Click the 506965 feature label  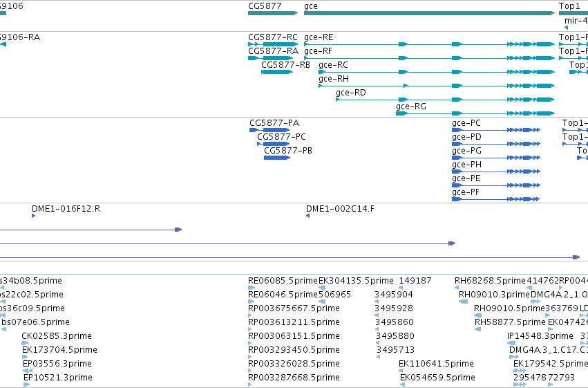[x=334, y=295]
